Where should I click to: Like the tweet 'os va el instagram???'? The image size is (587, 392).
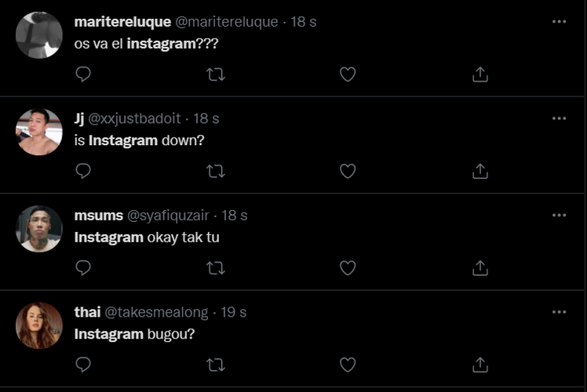tap(348, 74)
